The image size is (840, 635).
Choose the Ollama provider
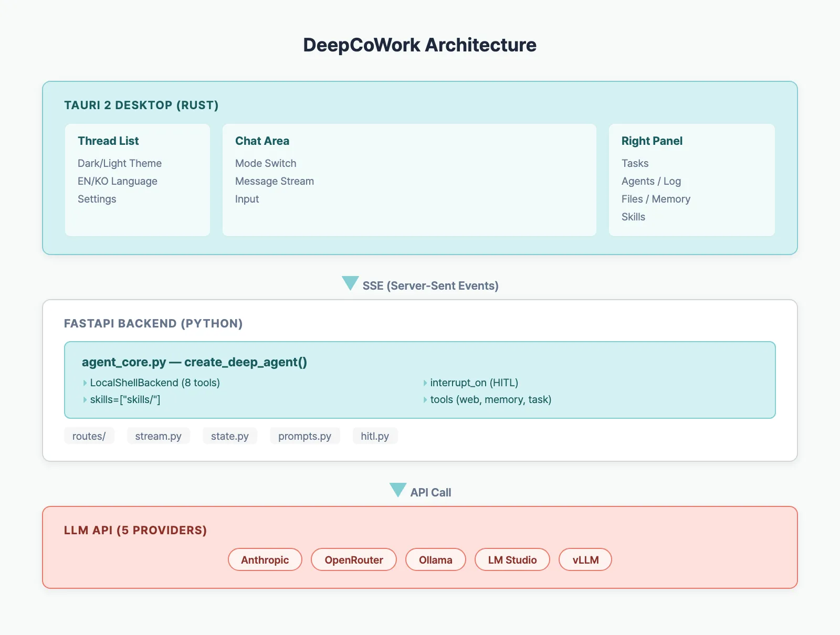435,559
